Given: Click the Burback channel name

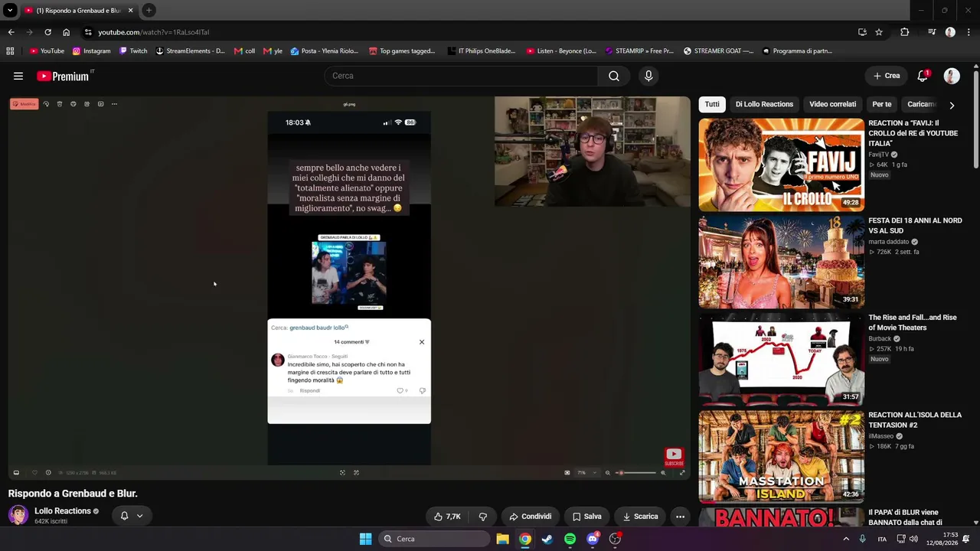Looking at the screenshot, I should 880,339.
